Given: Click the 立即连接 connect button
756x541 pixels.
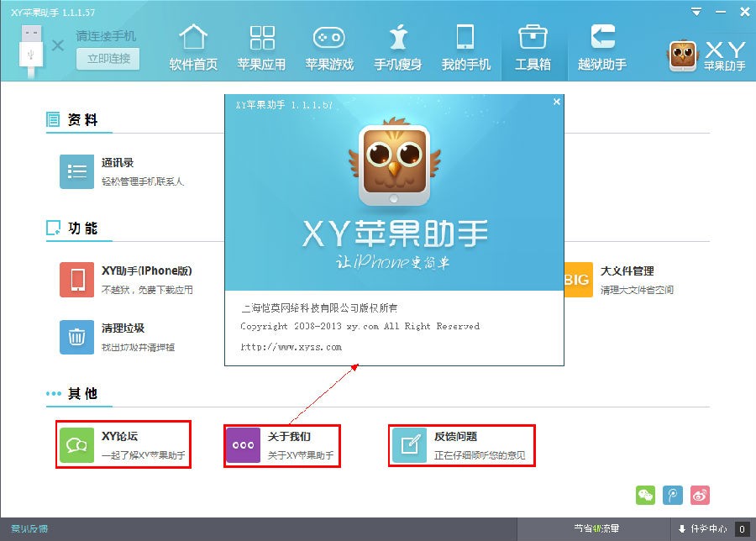Looking at the screenshot, I should pyautogui.click(x=108, y=59).
